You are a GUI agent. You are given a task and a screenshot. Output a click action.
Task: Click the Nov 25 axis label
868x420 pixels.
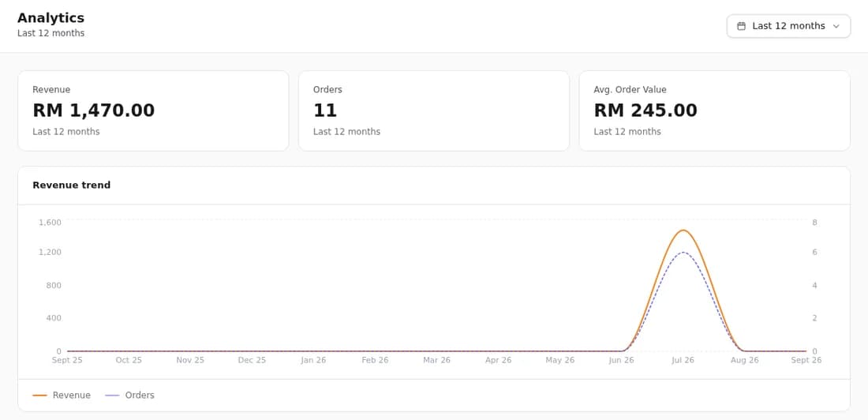click(190, 360)
